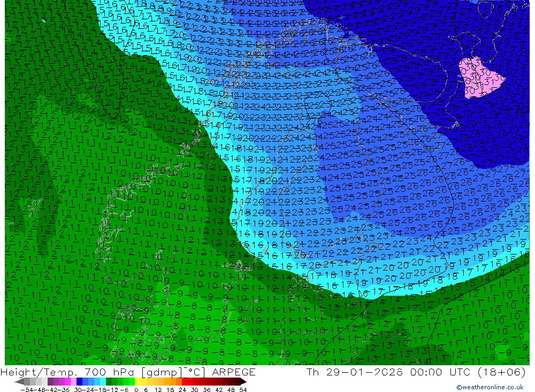Click the '18' value on the legend scale

click(170, 390)
